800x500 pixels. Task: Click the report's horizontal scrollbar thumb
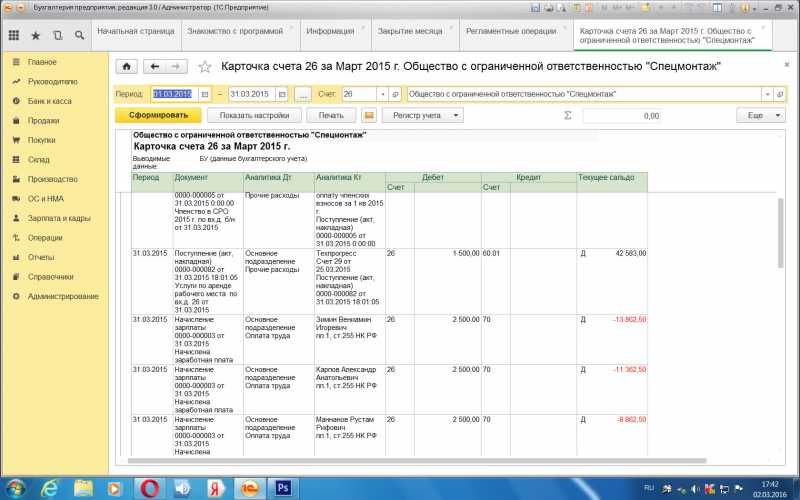(x=417, y=460)
